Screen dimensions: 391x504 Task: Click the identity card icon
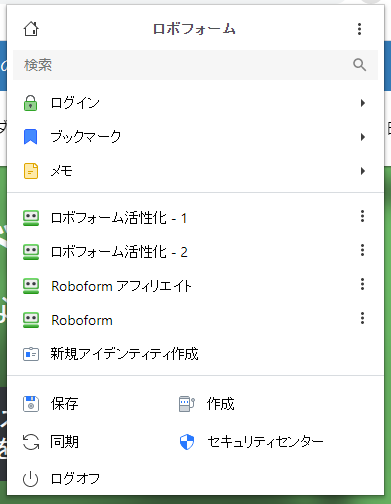[31, 354]
